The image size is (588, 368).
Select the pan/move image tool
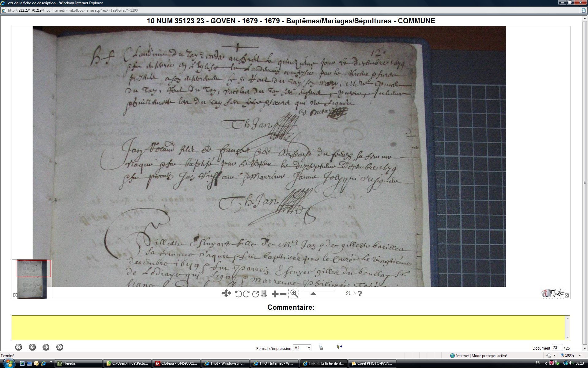coord(226,293)
